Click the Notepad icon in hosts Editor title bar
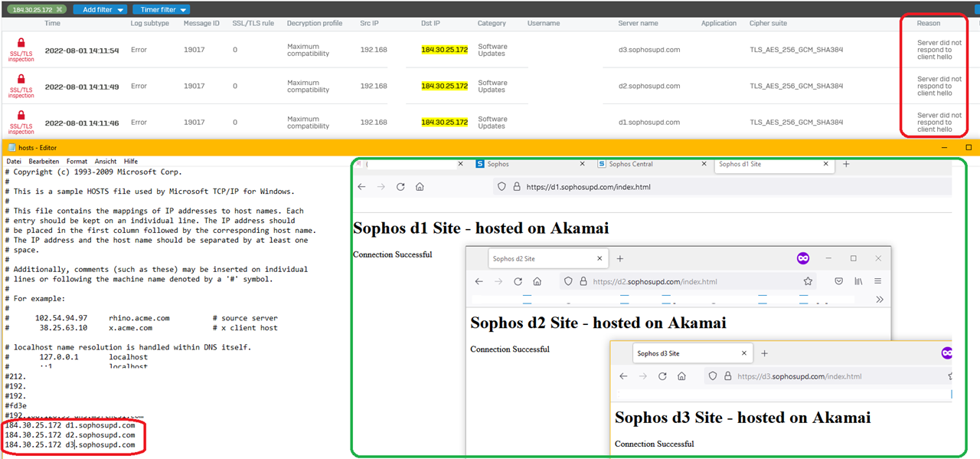Image resolution: width=980 pixels, height=459 pixels. click(11, 148)
